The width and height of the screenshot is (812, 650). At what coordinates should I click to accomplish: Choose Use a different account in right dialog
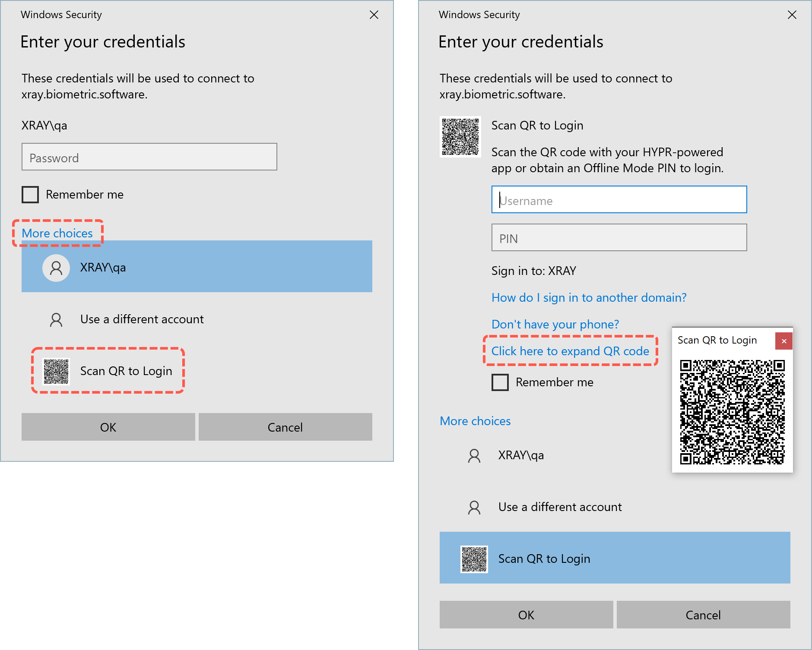(x=615, y=507)
